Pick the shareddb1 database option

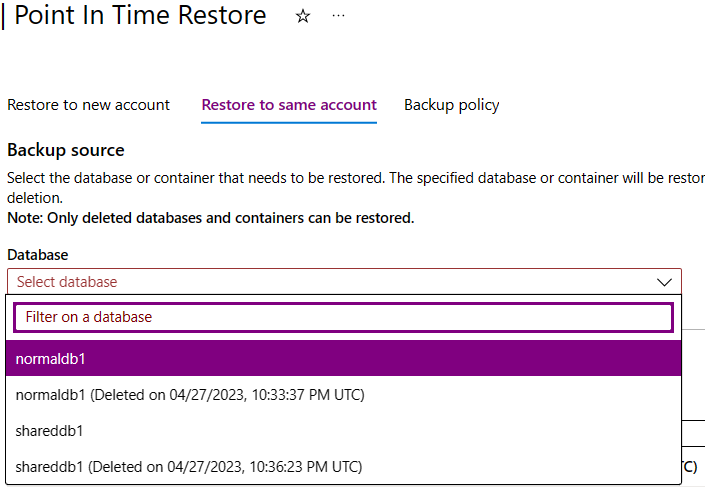point(50,431)
